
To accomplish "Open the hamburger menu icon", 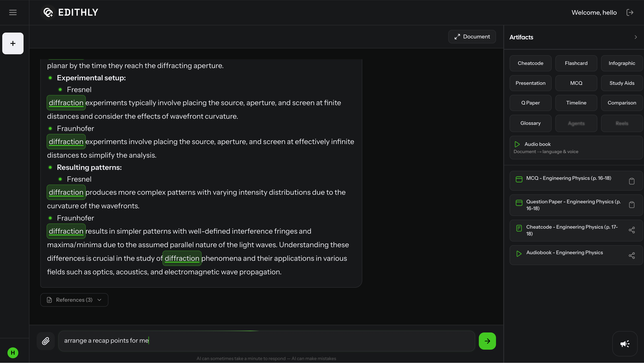I will click(x=13, y=12).
